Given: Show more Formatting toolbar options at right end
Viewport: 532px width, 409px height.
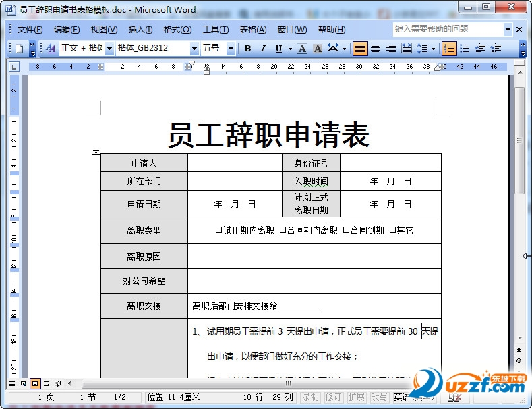Looking at the screenshot, I should [523, 49].
